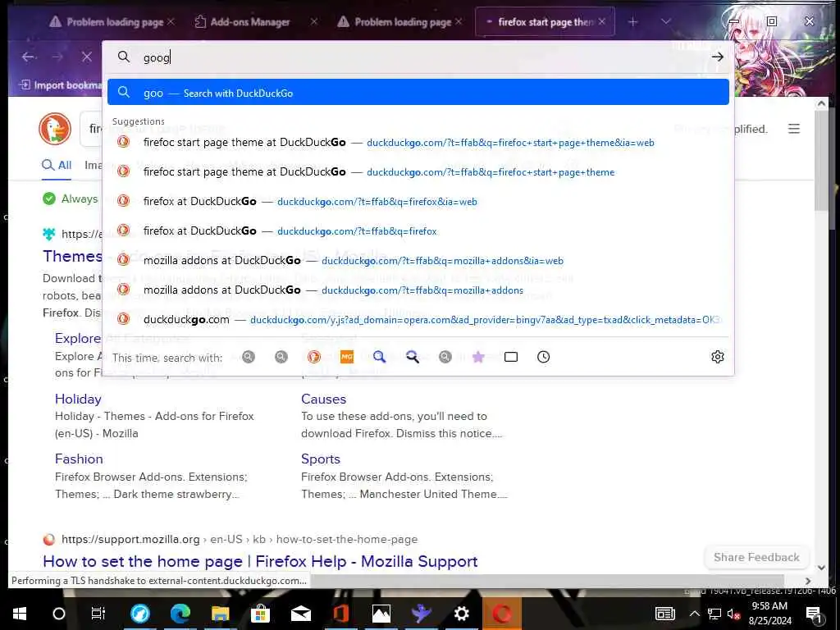The height and width of the screenshot is (630, 840).
Task: Switch to the Add-ons Manager tab
Action: click(x=249, y=22)
